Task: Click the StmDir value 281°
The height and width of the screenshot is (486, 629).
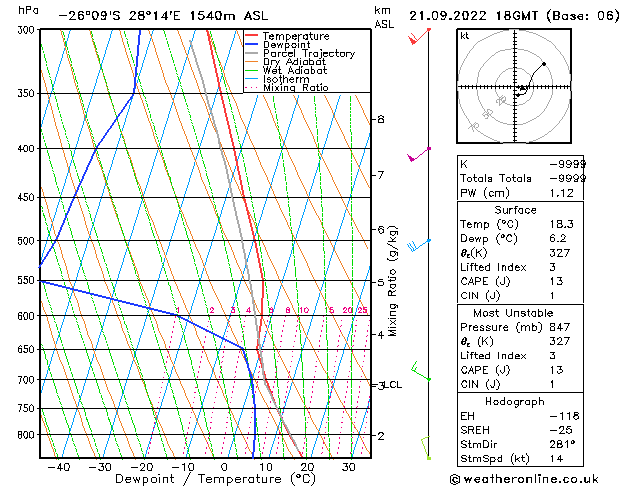Action: coord(562,444)
